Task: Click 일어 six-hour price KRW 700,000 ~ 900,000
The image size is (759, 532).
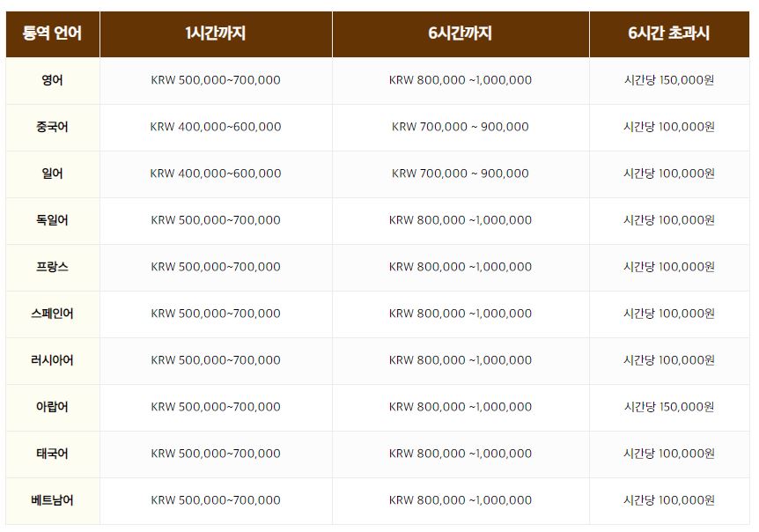Action: [461, 174]
